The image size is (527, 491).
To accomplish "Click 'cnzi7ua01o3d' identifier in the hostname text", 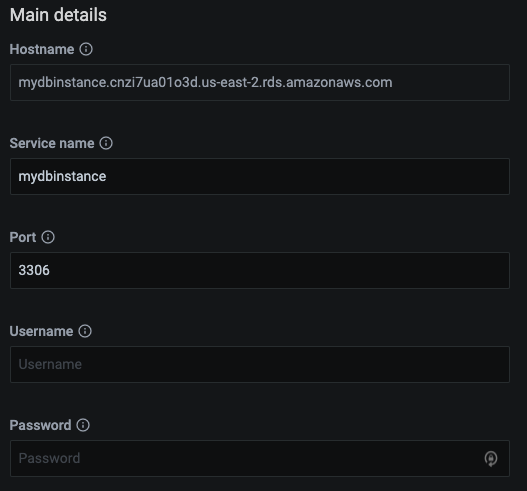I will (155, 83).
